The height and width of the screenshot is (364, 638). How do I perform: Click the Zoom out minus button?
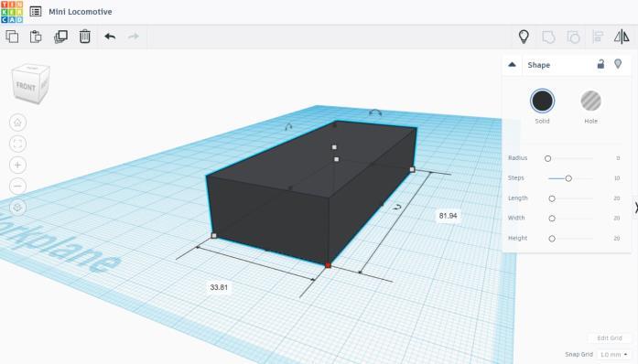17,187
